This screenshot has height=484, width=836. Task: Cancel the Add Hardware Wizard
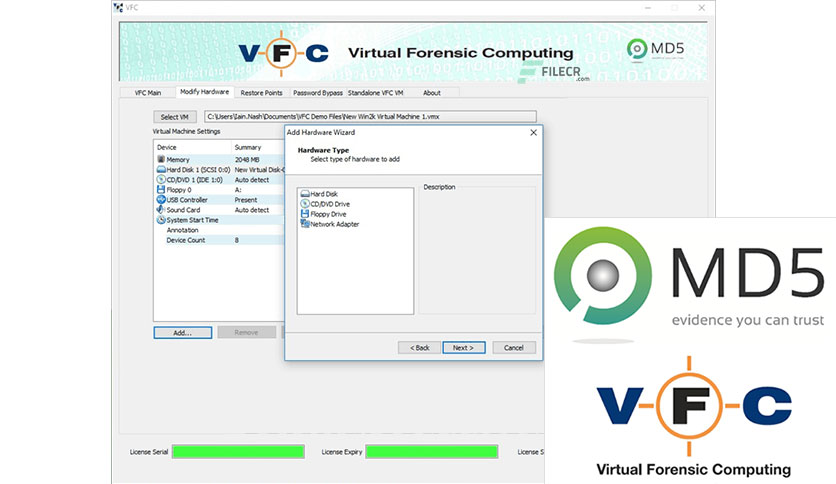click(514, 348)
